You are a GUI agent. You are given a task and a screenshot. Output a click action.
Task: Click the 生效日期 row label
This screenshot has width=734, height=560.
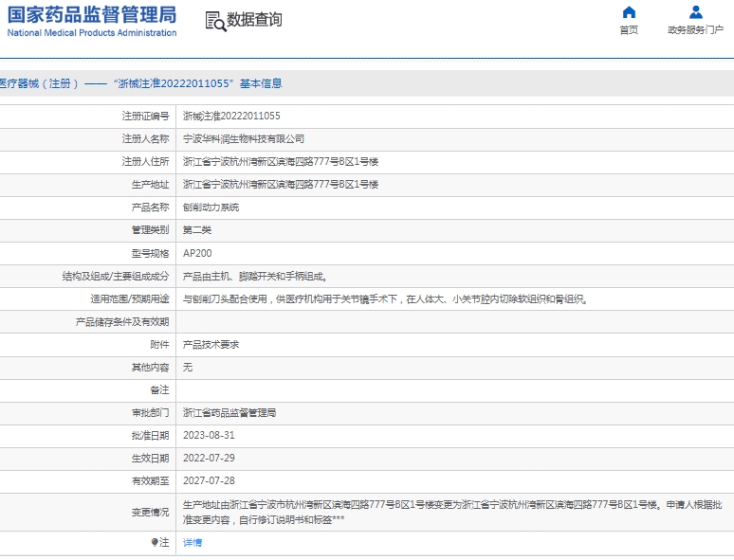[150, 458]
